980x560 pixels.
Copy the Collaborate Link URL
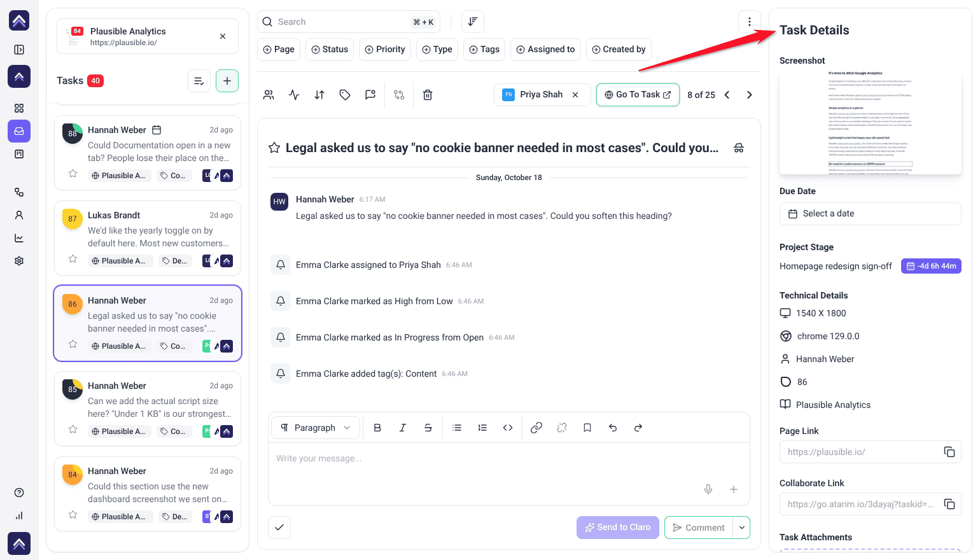(949, 504)
